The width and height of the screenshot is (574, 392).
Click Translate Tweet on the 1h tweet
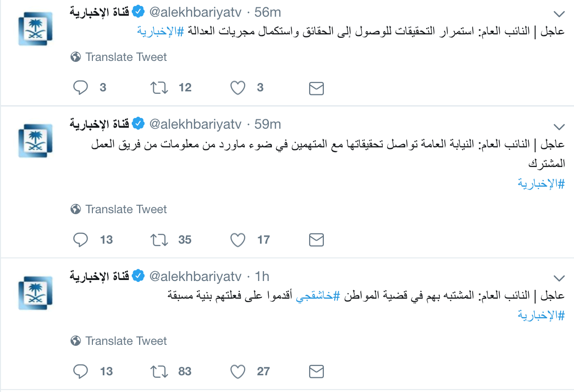tap(118, 341)
